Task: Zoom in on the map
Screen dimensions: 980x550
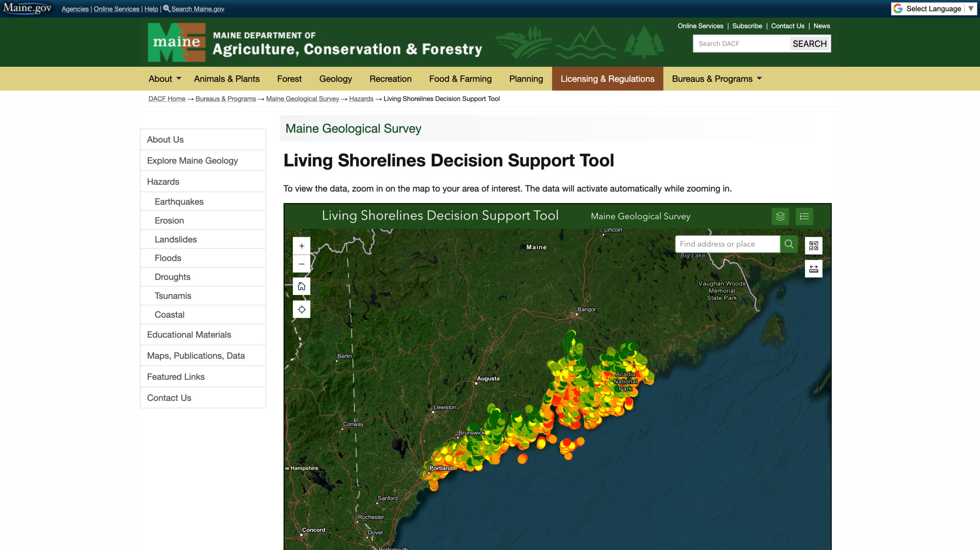Action: click(x=302, y=246)
